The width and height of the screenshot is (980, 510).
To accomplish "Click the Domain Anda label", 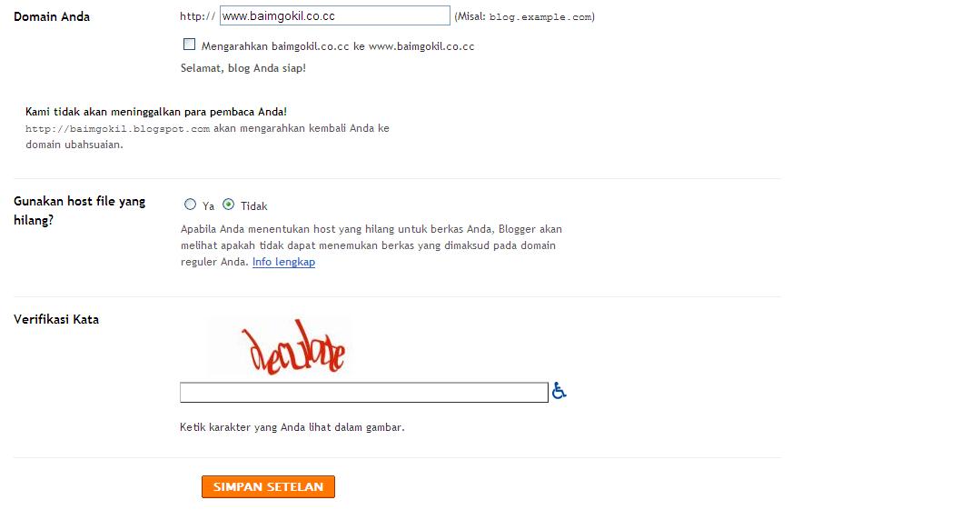I will point(52,17).
